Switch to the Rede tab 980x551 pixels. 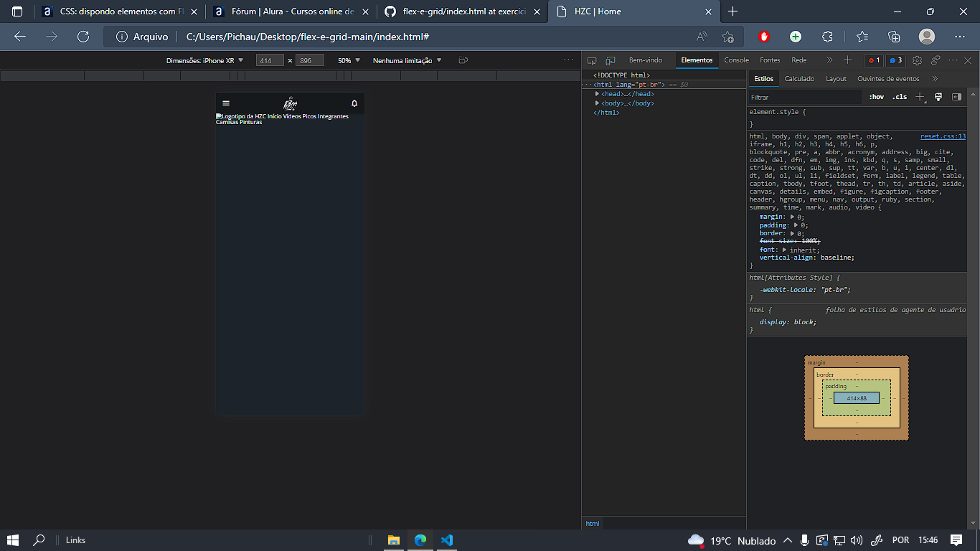coord(799,60)
